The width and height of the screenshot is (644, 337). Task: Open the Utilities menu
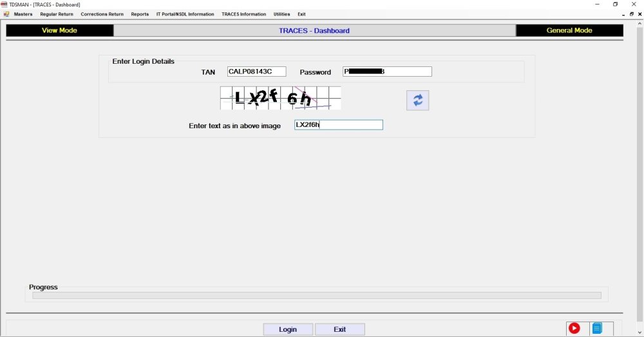click(x=282, y=14)
